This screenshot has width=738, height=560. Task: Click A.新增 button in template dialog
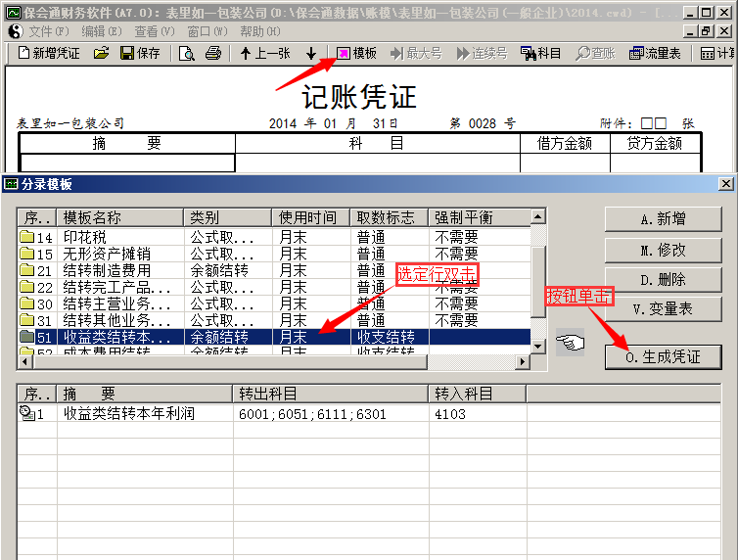[x=663, y=219]
